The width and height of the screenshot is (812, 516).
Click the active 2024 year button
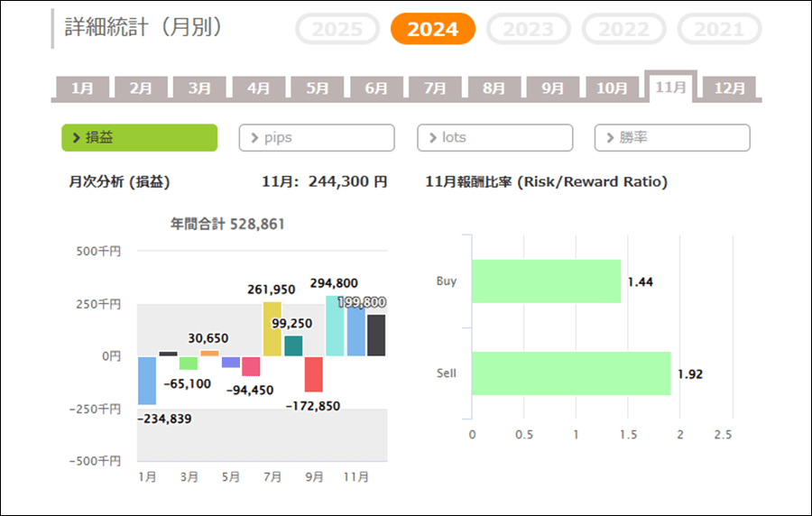tap(432, 30)
